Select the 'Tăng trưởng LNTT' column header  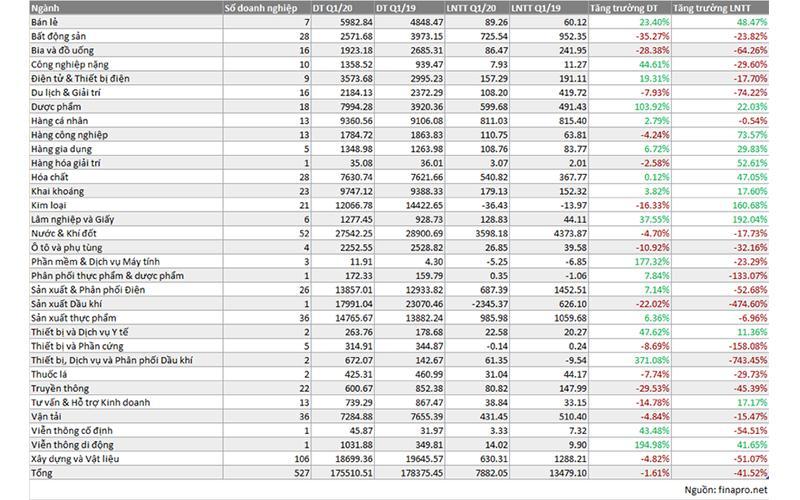(x=713, y=7)
